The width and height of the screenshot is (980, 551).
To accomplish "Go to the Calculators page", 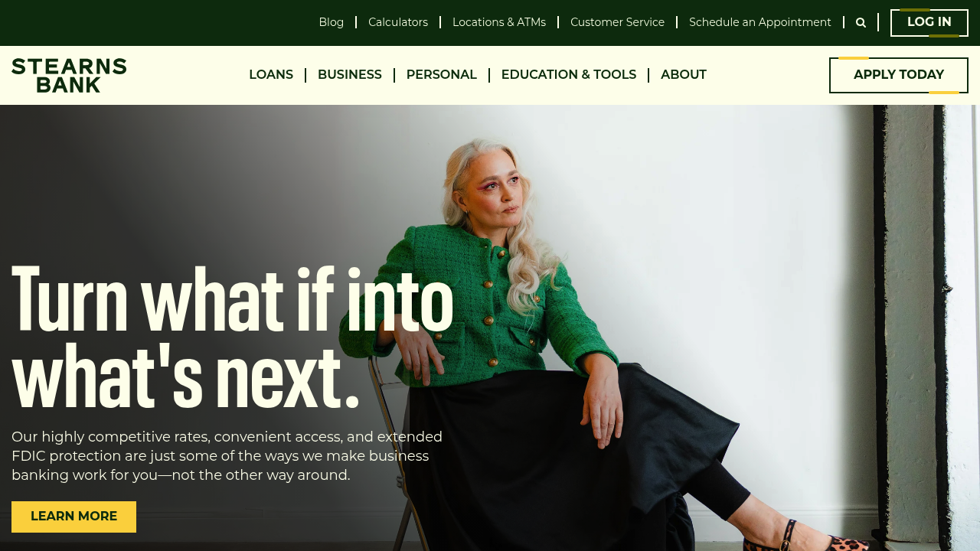I will (398, 22).
